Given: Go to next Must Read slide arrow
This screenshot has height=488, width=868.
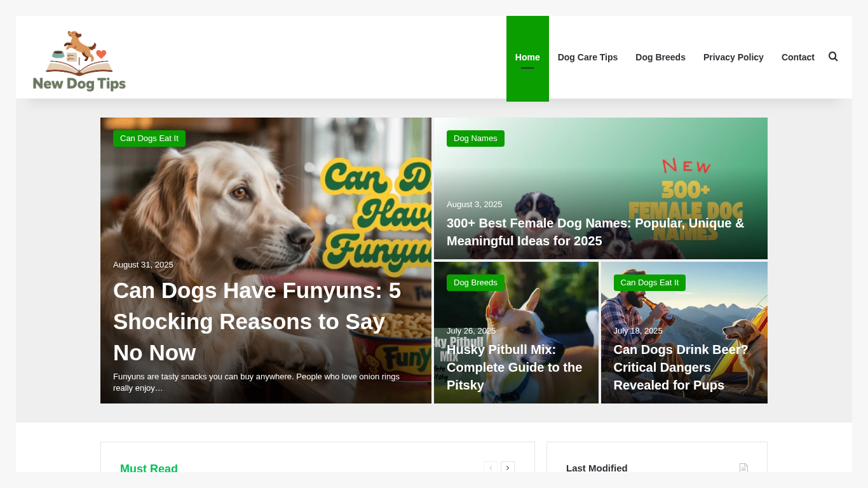Looking at the screenshot, I should [x=508, y=468].
